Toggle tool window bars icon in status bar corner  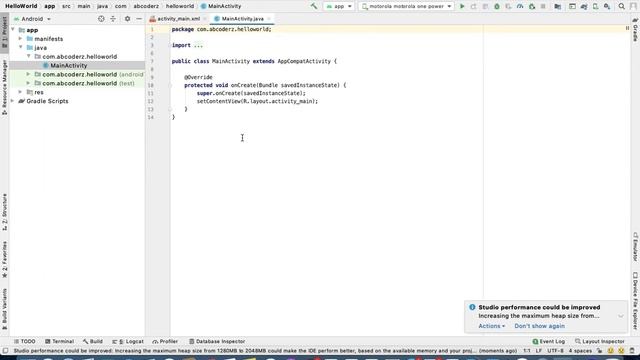5,351
